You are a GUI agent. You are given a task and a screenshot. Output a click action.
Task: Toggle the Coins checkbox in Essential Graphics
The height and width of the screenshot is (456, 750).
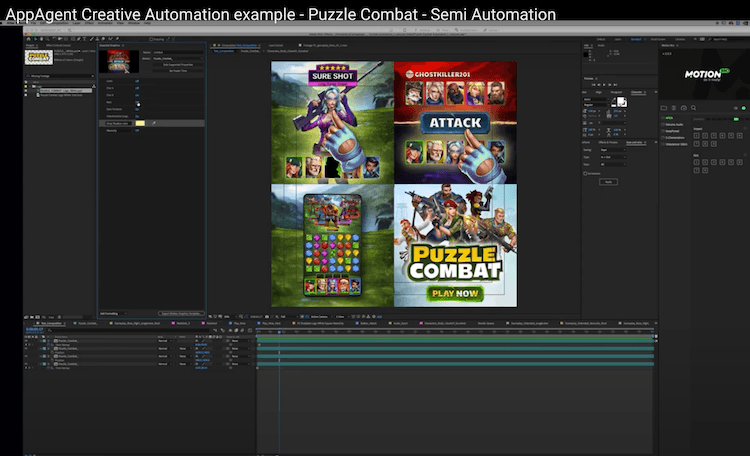[x=137, y=81]
